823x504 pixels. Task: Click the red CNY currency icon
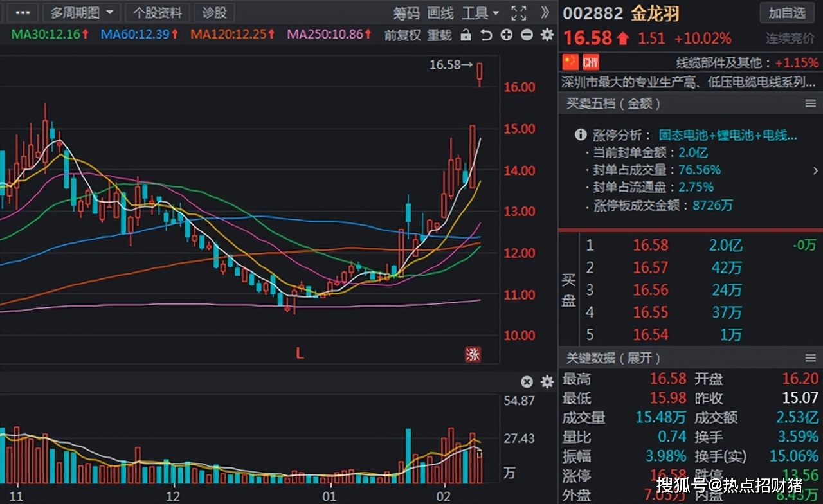coord(591,62)
